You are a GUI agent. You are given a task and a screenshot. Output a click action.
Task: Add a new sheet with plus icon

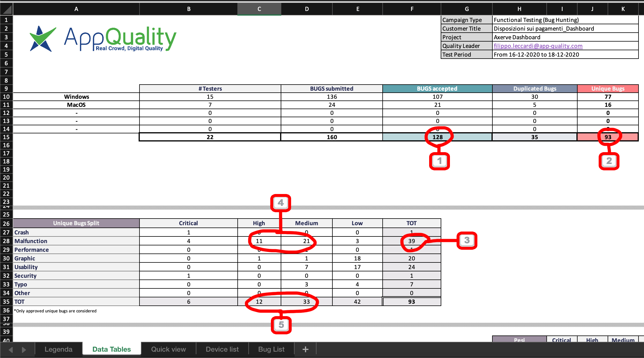tap(305, 349)
